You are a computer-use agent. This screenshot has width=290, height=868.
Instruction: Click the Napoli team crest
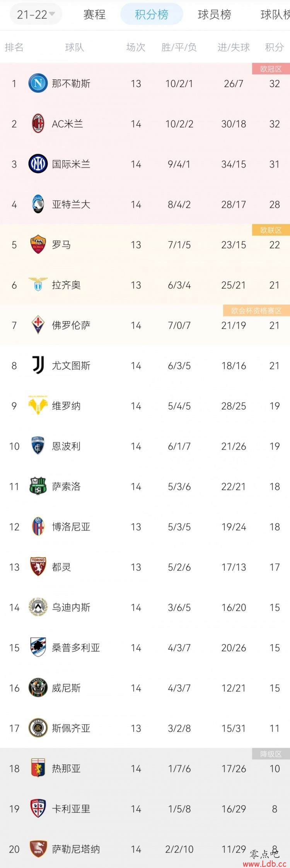[x=38, y=83]
